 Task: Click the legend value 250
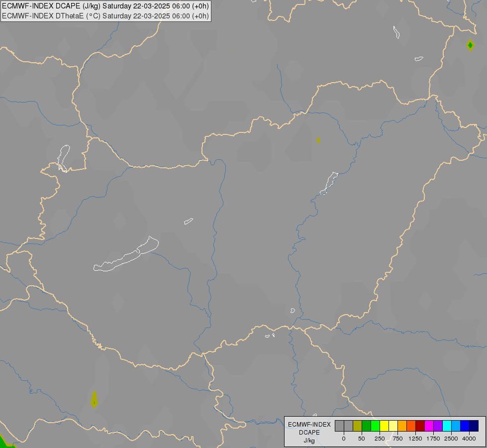380,439
